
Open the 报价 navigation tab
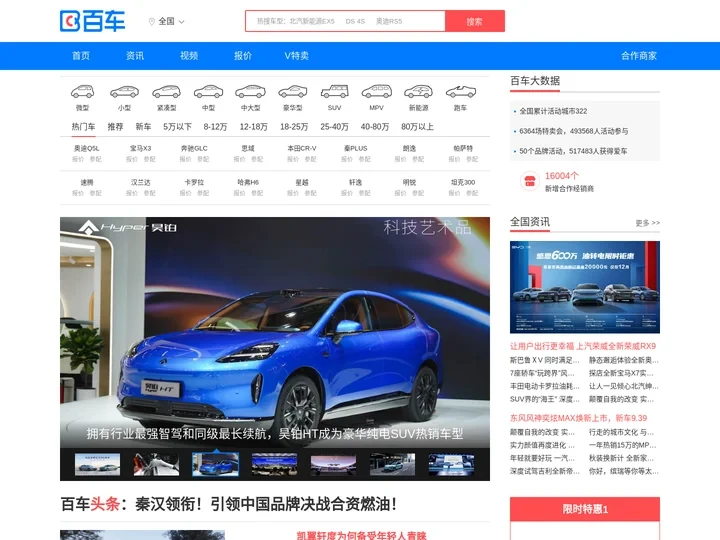[x=243, y=56]
